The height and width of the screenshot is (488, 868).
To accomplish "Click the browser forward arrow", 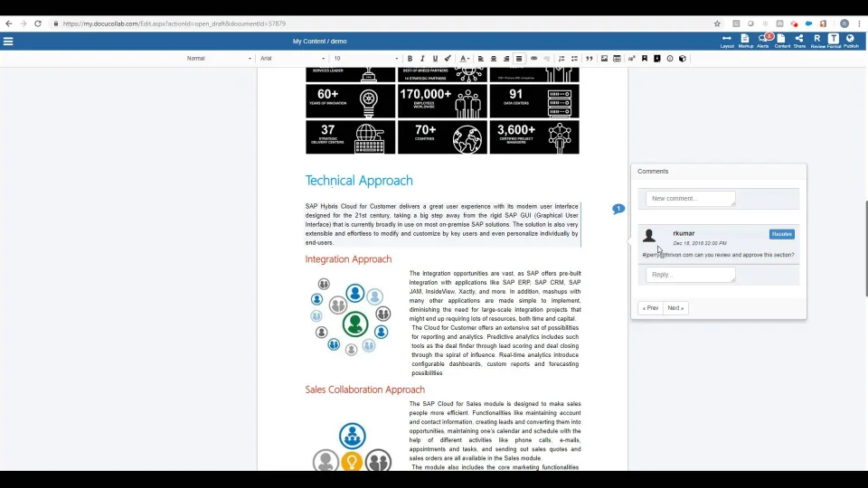I will click(x=24, y=23).
